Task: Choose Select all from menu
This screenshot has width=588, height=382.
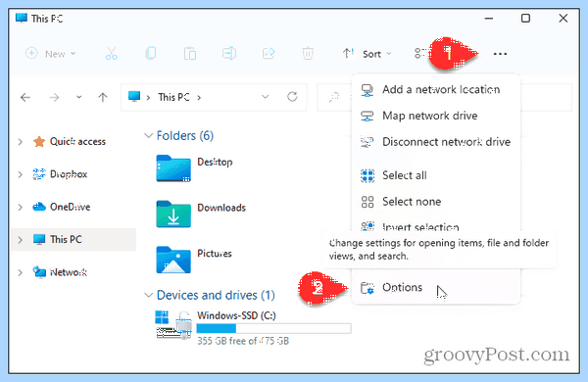Action: (x=436, y=175)
